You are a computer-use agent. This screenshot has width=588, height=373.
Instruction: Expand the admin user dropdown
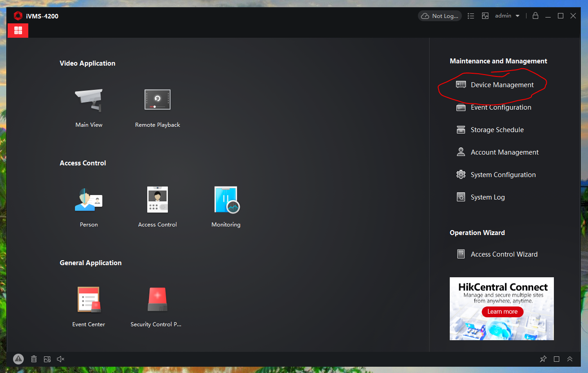point(507,16)
